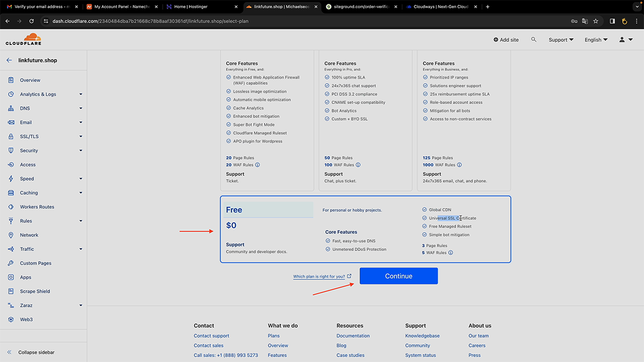
Task: Click the Cloudflare logo
Action: 23,39
